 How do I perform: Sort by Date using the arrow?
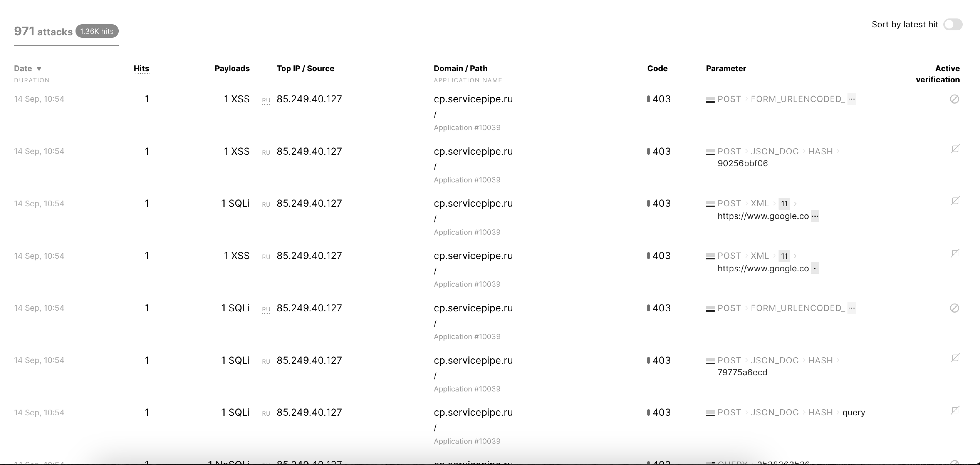coord(39,69)
